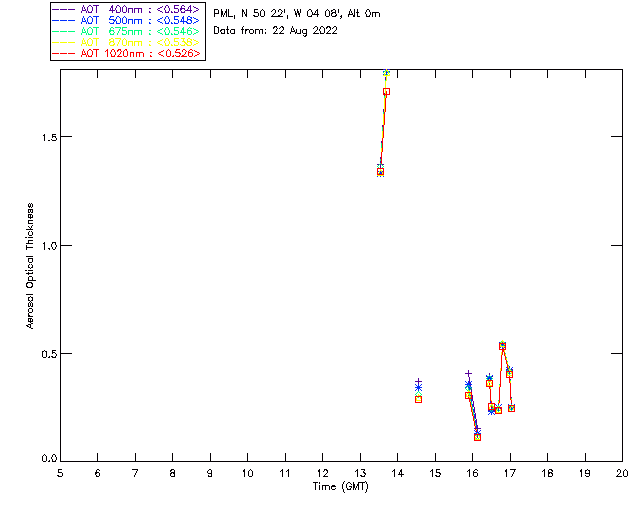Click the highest red square marker near 1.7
The image size is (640, 512).
tap(386, 92)
